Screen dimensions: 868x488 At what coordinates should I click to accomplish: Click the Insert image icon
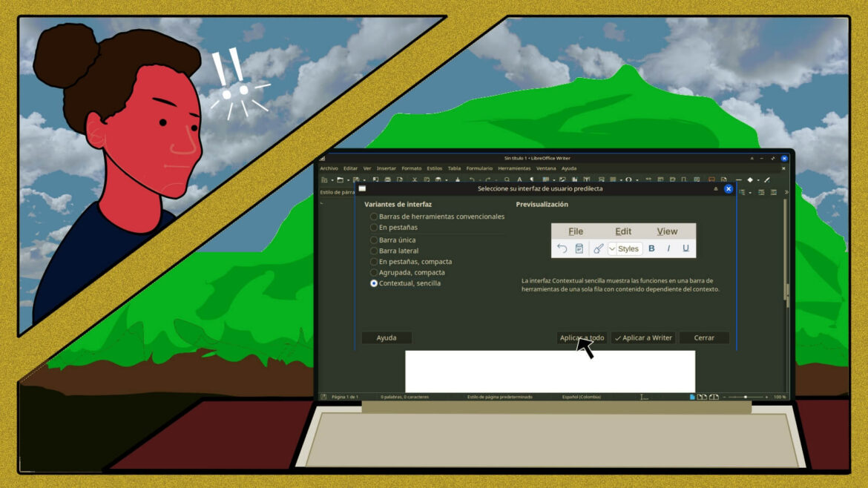pyautogui.click(x=562, y=179)
